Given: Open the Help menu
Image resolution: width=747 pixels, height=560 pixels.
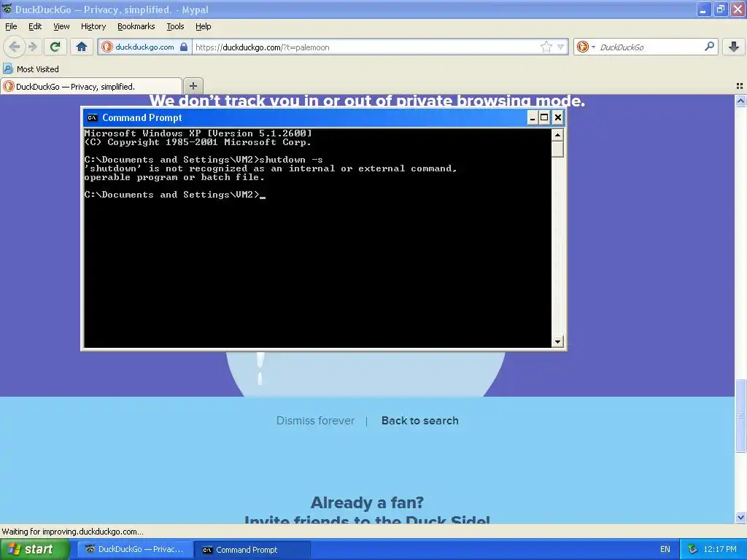Looking at the screenshot, I should [204, 27].
